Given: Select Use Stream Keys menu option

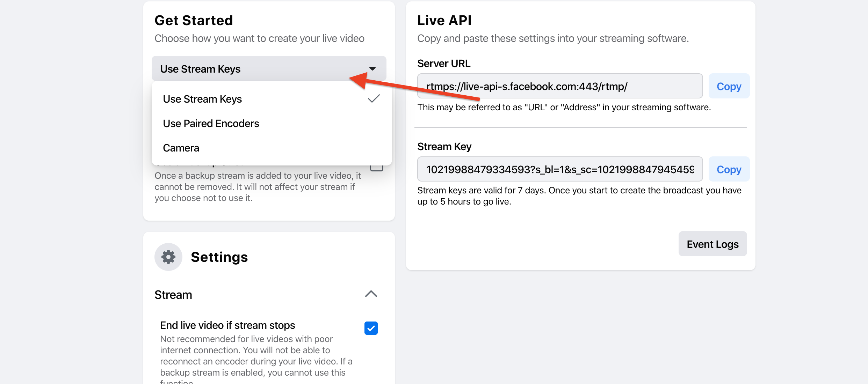Looking at the screenshot, I should (202, 99).
